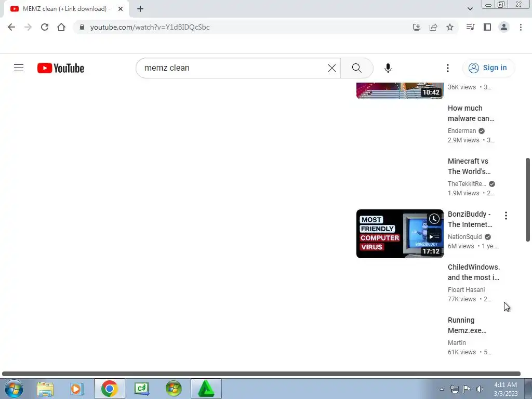Click the TheTekkitRe... channel name

click(467, 183)
